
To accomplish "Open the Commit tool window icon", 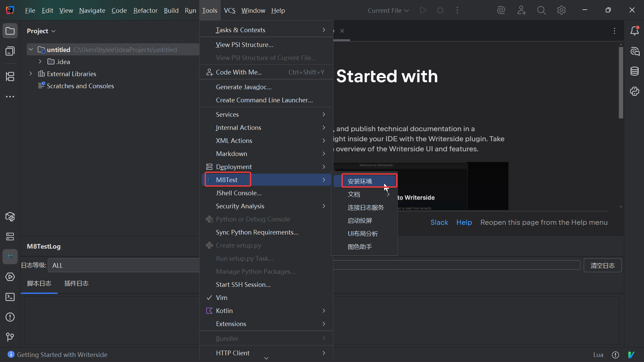I will pyautogui.click(x=10, y=51).
